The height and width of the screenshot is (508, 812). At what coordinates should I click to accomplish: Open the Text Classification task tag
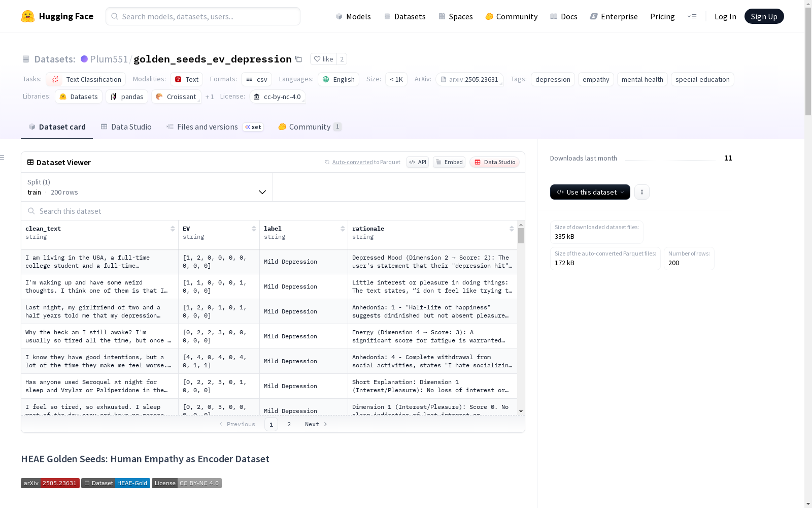[x=86, y=79]
